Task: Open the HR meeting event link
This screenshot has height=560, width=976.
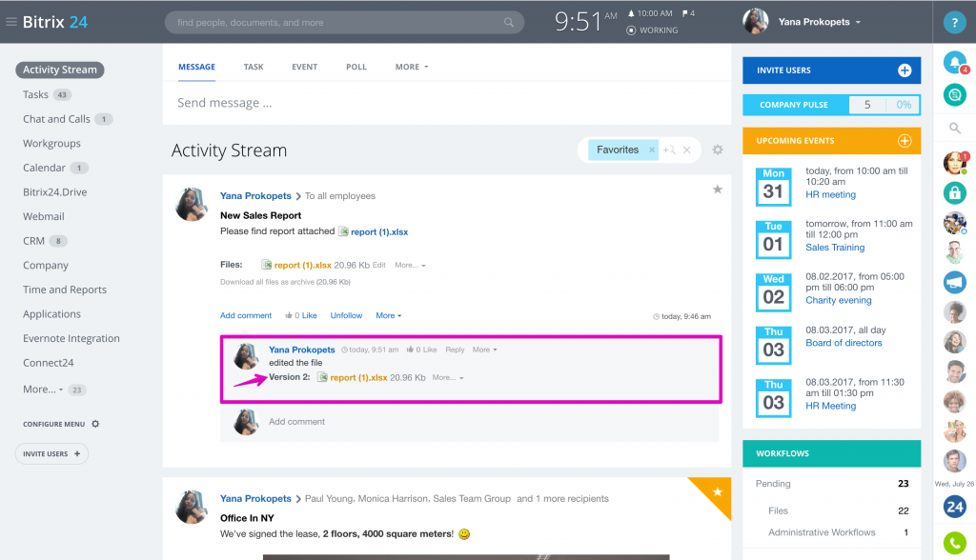Action: (830, 194)
